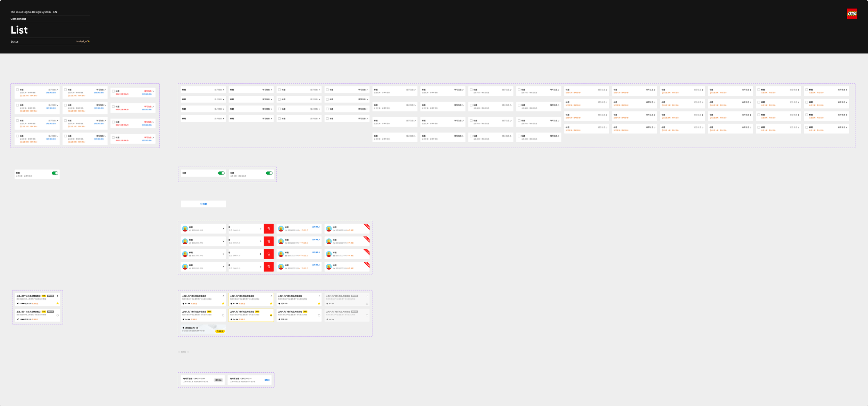Click the copy icon next to 复制
Viewport: 868px width, 406px height.
coord(269,380)
